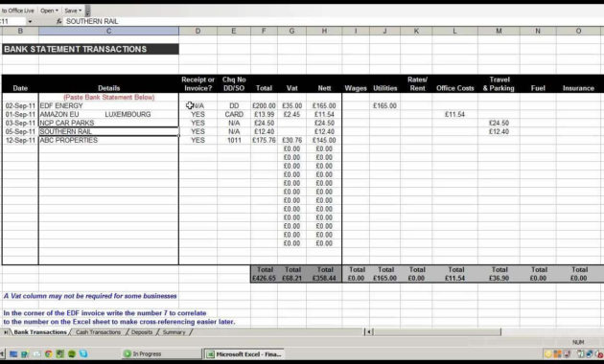
Task: Select the BANK STATEMENT TRANSACTIONS title cell
Action: (x=90, y=49)
